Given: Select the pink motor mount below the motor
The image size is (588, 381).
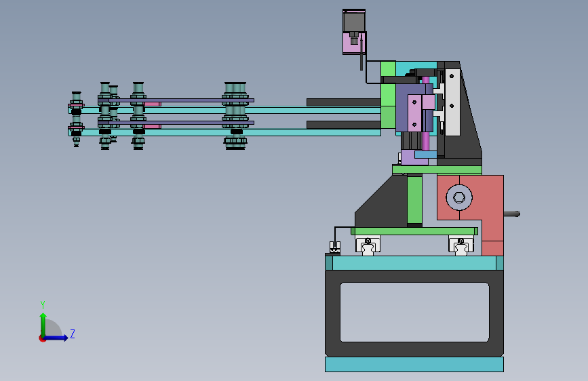Looking at the screenshot, I should pos(353,43).
